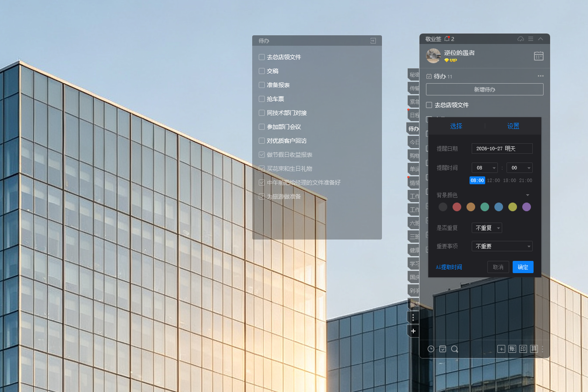The width and height of the screenshot is (588, 392).
Task: Open the three-dot options next to 待办 11
Action: pyautogui.click(x=541, y=76)
